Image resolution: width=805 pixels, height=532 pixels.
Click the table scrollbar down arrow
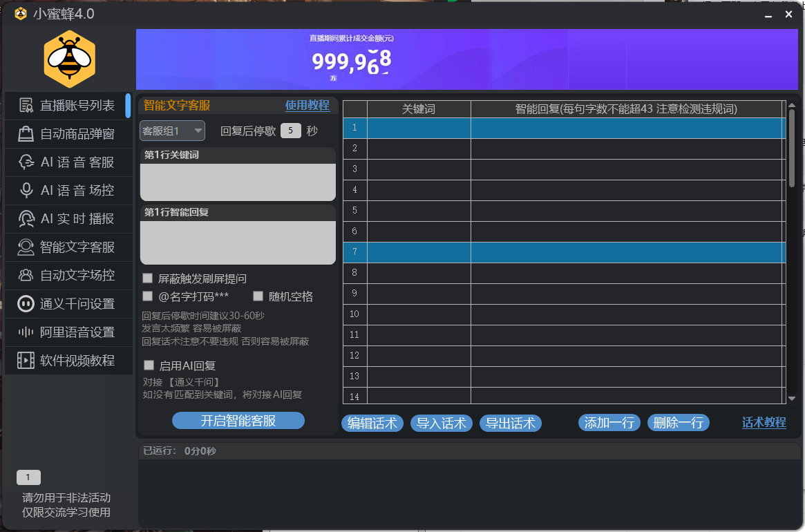click(x=792, y=399)
